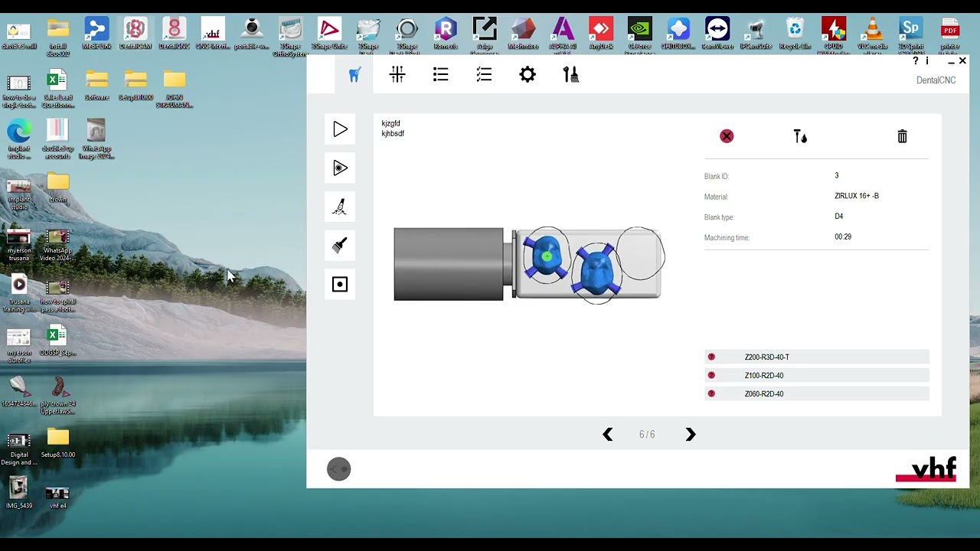Open the ALPHA AI desktop shortcut
Image resolution: width=980 pixels, height=551 pixels.
[563, 36]
